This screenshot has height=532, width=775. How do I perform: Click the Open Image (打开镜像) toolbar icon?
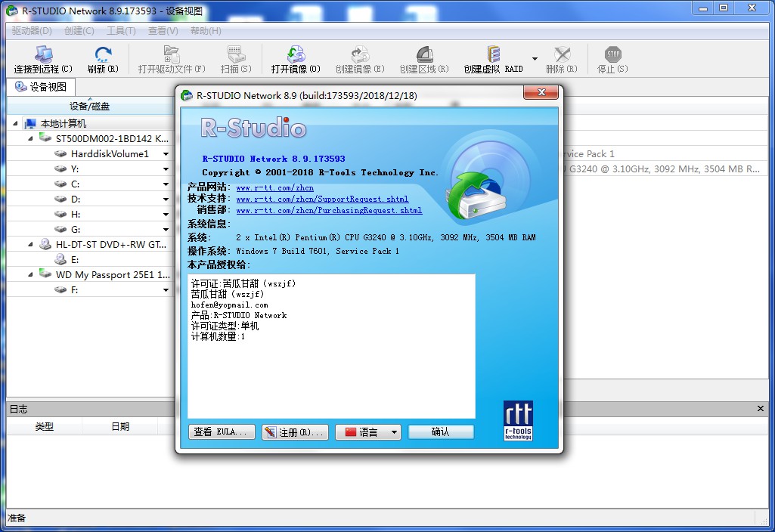(296, 54)
